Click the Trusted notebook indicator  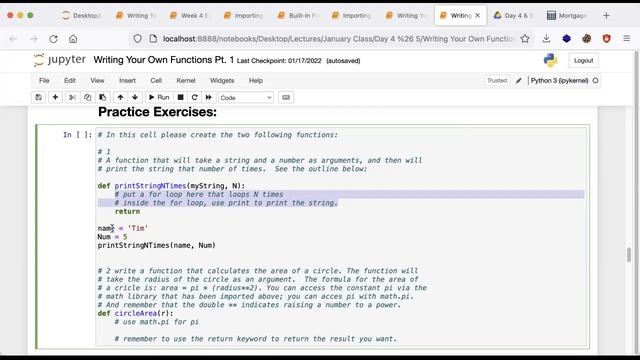point(497,81)
